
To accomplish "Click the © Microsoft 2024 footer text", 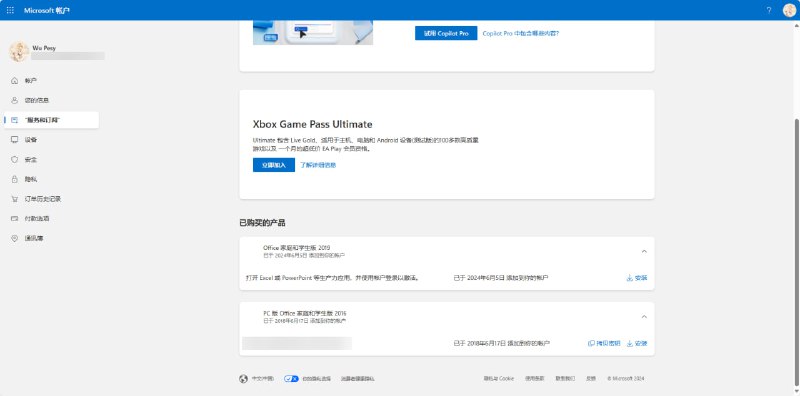I will 626,379.
